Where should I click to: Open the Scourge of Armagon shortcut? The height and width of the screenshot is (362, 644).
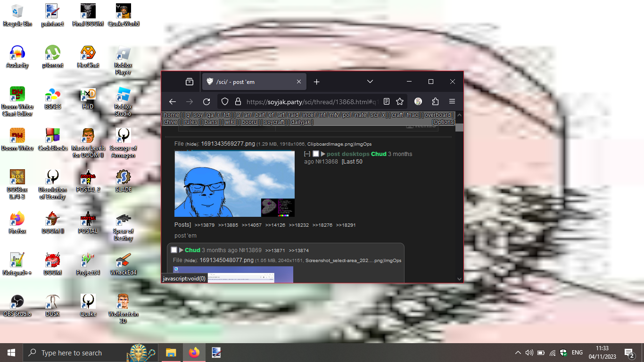123,143
